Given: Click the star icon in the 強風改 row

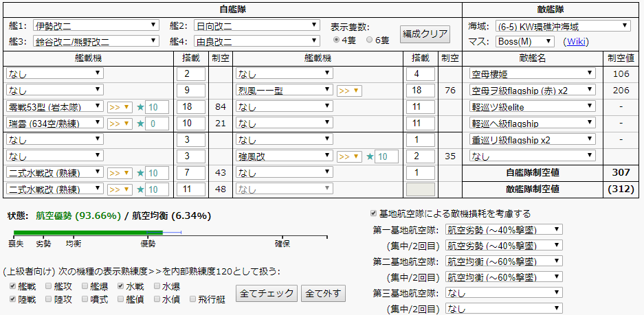Looking at the screenshot, I should [x=370, y=156].
